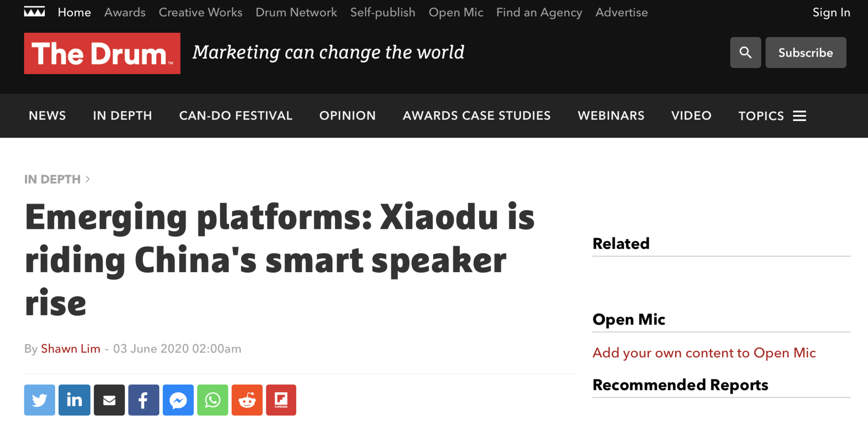
Task: Share the article on Facebook
Action: click(x=143, y=400)
